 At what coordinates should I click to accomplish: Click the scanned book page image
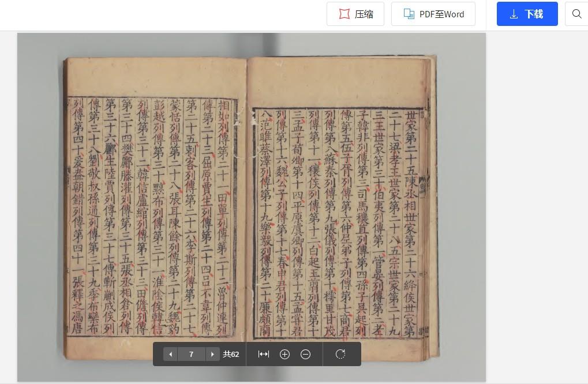(x=251, y=207)
